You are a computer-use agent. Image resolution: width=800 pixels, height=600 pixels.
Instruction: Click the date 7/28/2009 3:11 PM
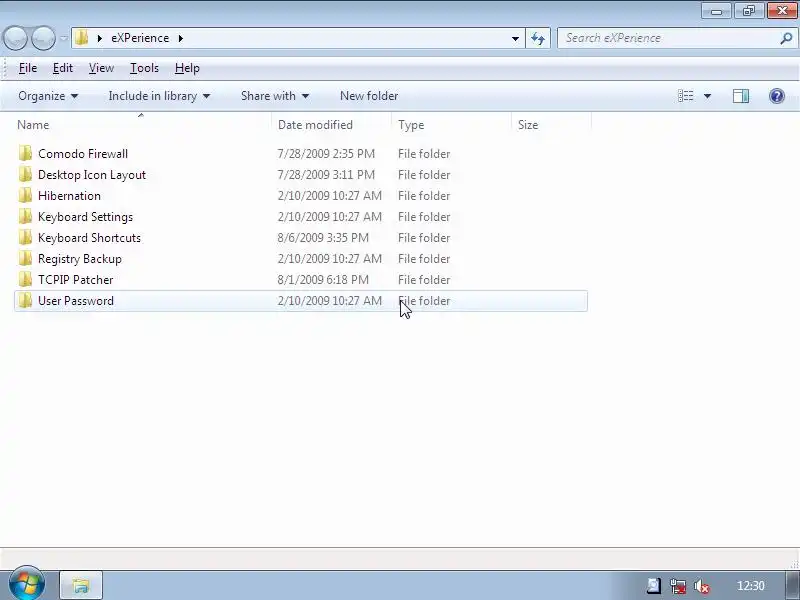pos(326,174)
